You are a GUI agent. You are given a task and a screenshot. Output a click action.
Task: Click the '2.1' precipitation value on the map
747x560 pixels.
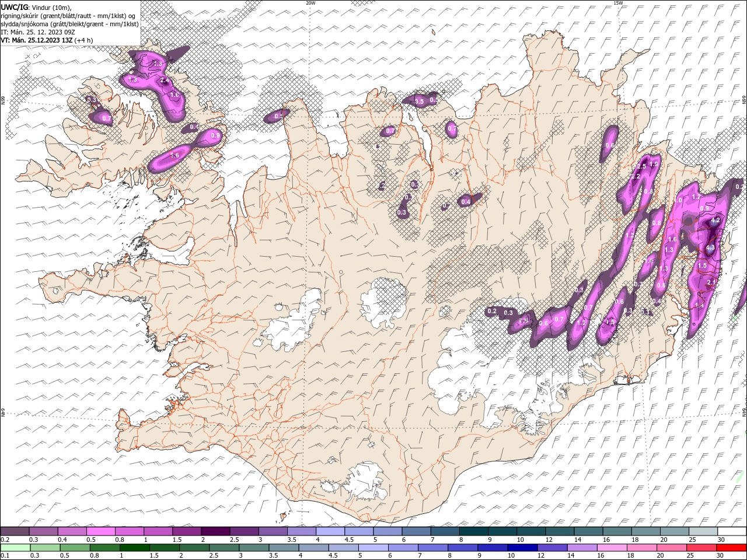click(711, 282)
